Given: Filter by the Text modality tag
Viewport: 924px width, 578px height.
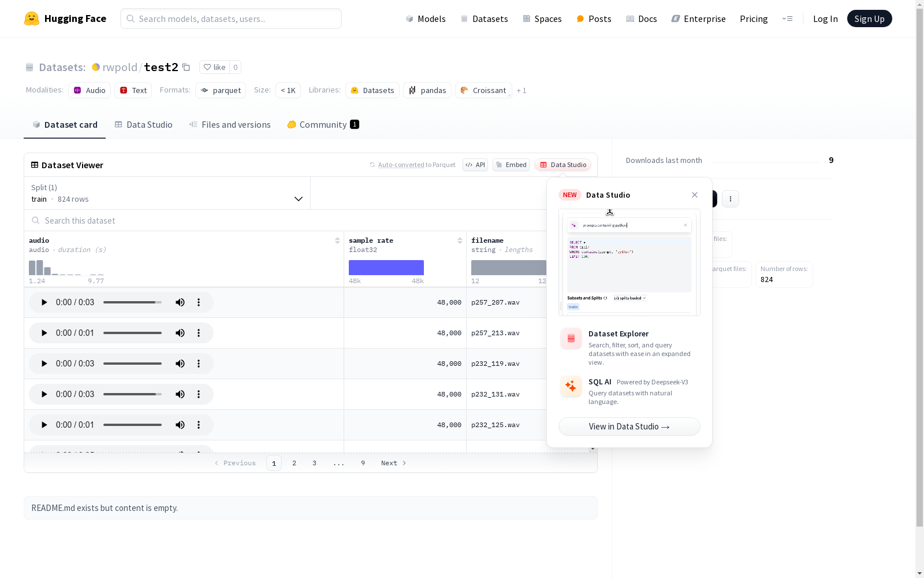Looking at the screenshot, I should (x=133, y=90).
